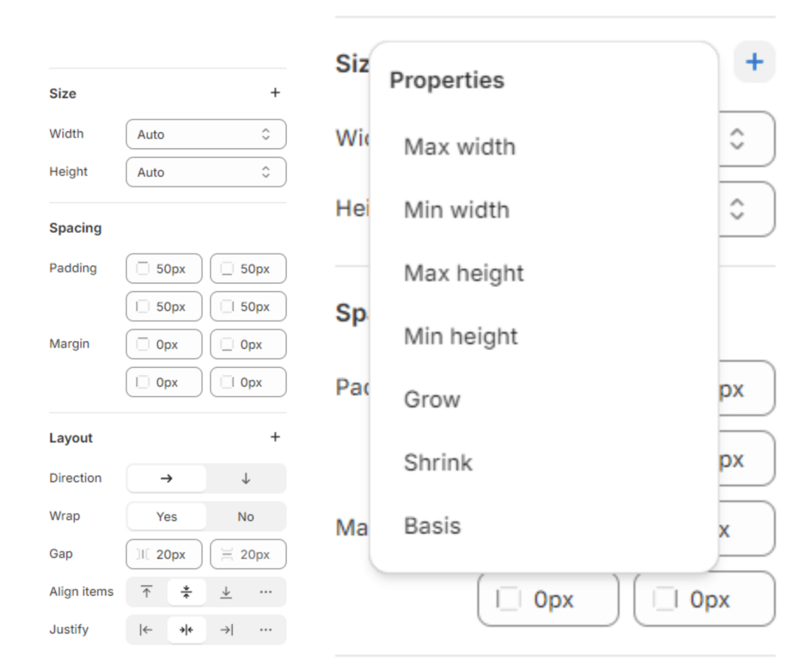
Task: Open the Height Auto dropdown
Action: [206, 172]
